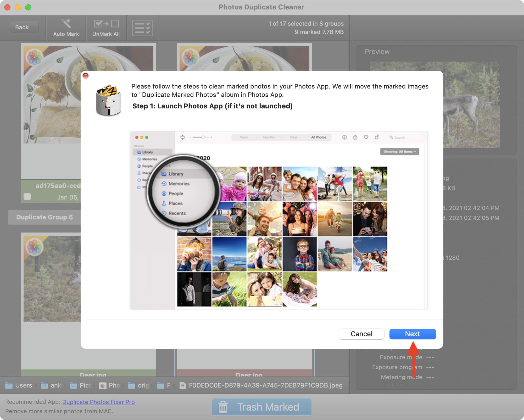Click the tutorial screenshot in the dialog

tap(279, 220)
